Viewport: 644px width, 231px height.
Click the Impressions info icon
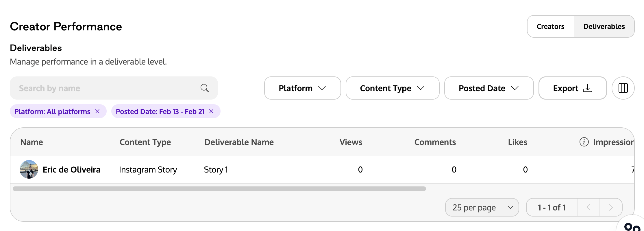[x=584, y=142]
